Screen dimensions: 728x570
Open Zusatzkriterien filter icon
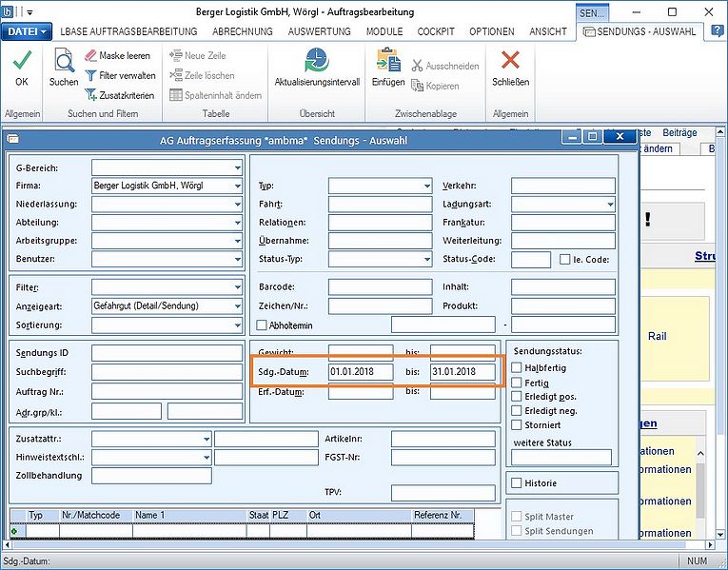[90, 95]
